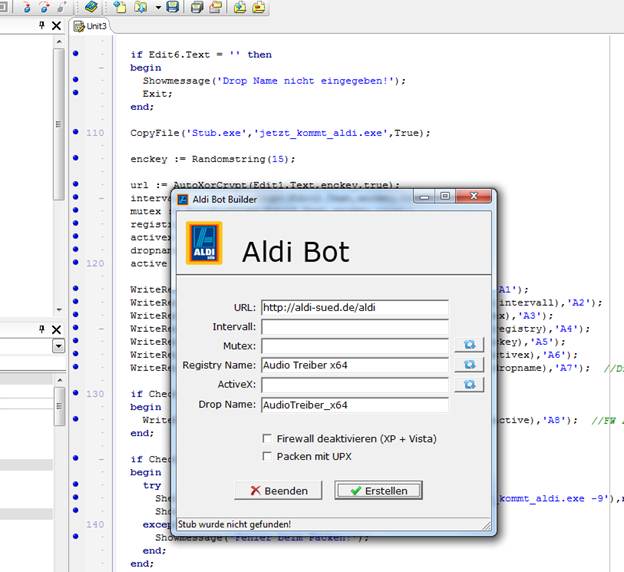Enable the Packen mit UPX checkbox
Screen dimensions: 624x572
point(267,456)
